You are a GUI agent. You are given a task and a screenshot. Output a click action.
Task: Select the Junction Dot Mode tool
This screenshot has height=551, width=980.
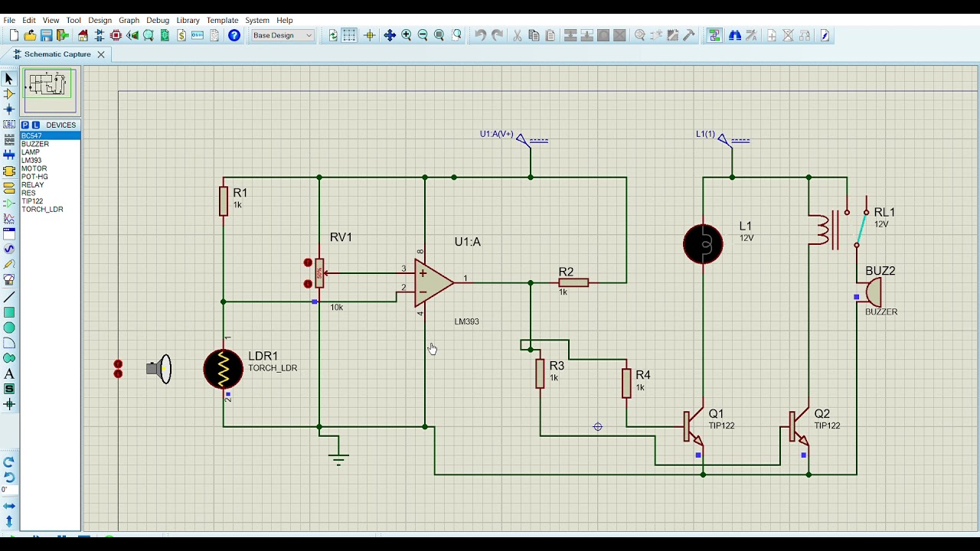click(x=9, y=109)
